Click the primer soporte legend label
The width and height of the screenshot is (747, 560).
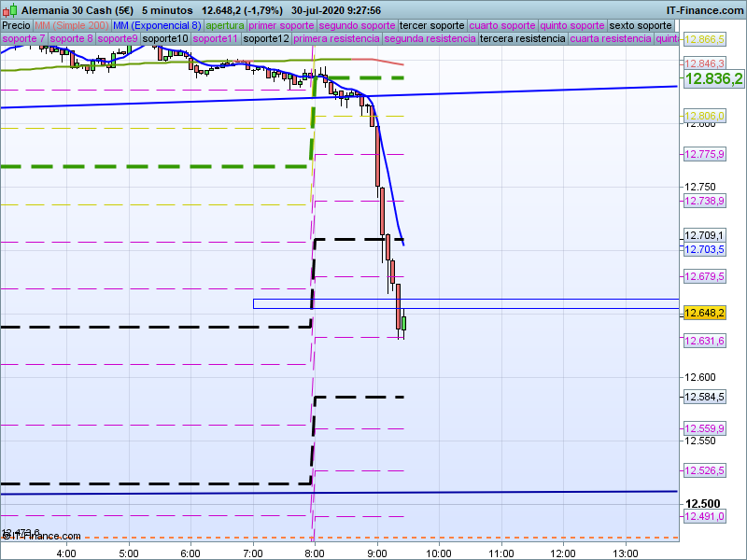[x=283, y=25]
